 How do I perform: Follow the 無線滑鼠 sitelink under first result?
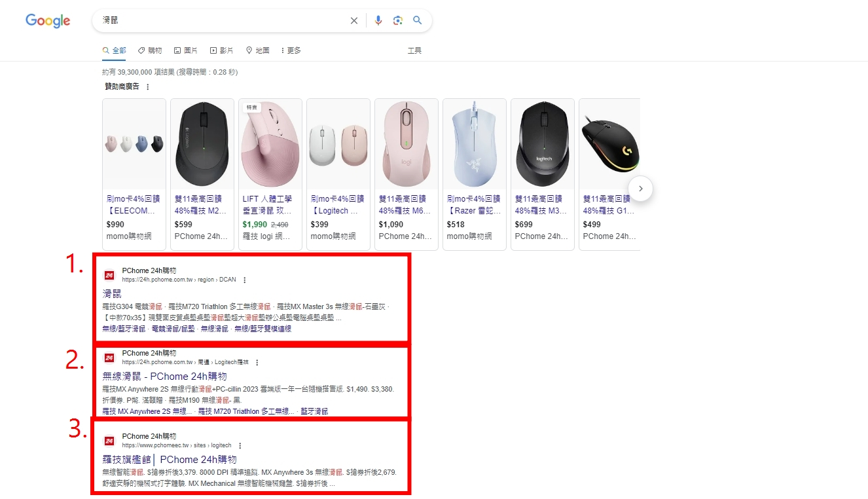[x=214, y=329]
